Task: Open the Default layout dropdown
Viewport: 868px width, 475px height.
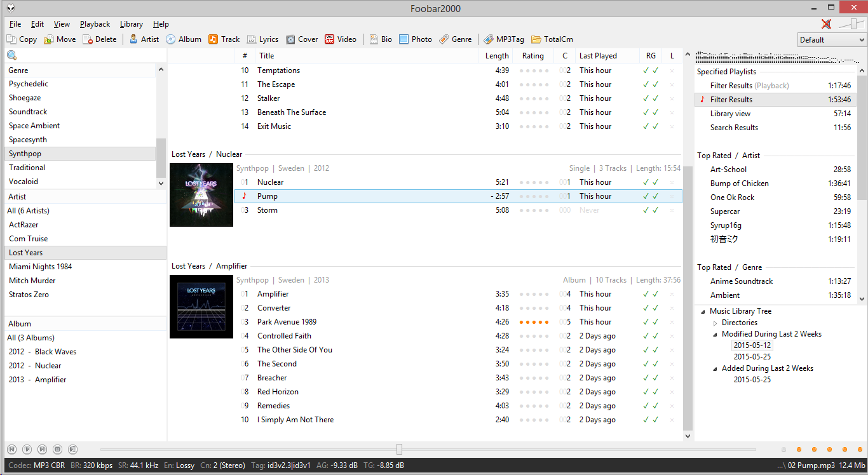Action: [x=832, y=39]
